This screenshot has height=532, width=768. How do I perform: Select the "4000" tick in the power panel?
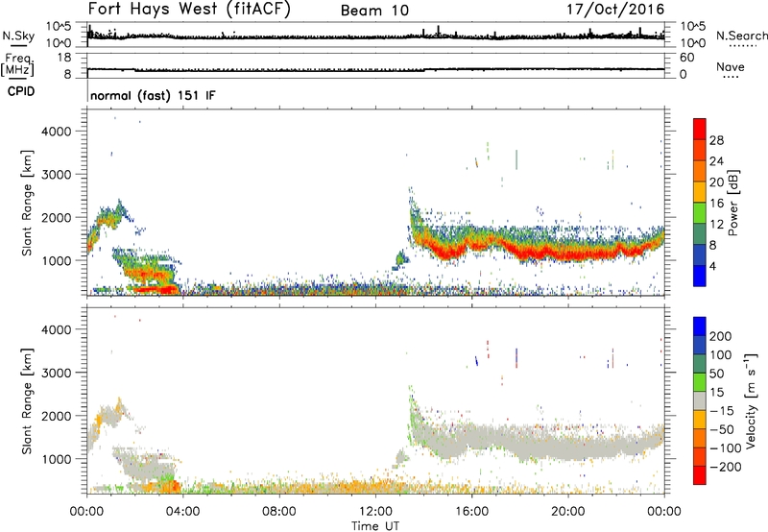[x=57, y=132]
